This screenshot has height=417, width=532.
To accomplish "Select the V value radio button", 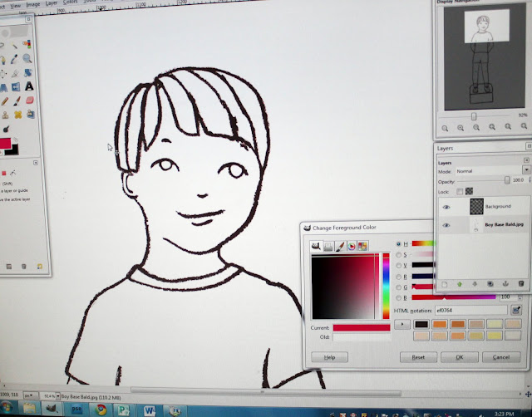I will [x=399, y=266].
